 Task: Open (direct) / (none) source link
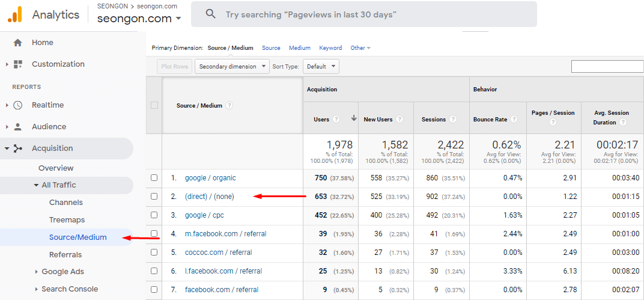coord(210,197)
